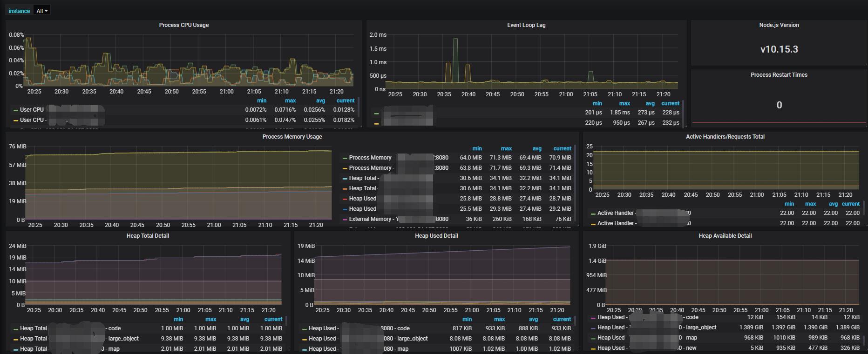Open the instance "All" variable dropdown
Viewport: 868px width, 354px height.
click(x=42, y=11)
